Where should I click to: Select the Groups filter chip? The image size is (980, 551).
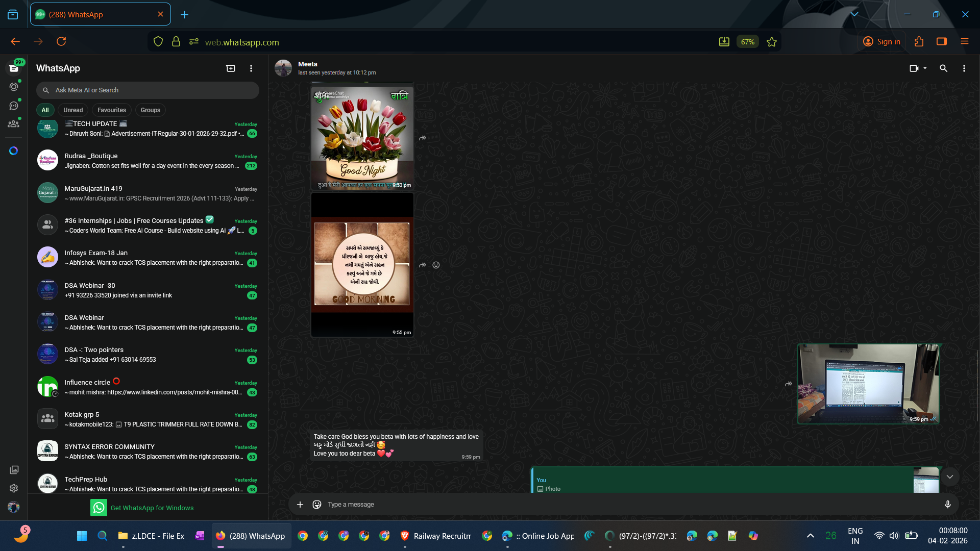point(150,110)
